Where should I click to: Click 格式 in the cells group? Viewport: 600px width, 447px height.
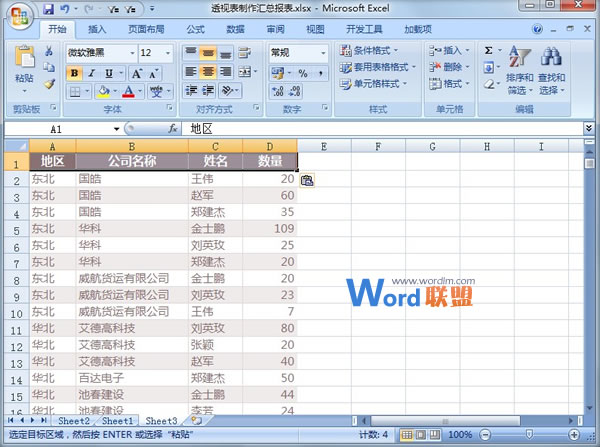pyautogui.click(x=449, y=84)
